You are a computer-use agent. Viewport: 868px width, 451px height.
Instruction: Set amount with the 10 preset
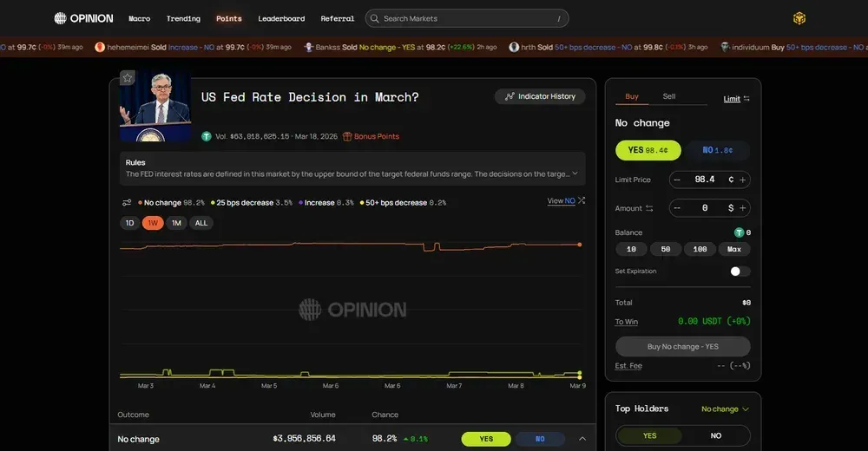631,249
